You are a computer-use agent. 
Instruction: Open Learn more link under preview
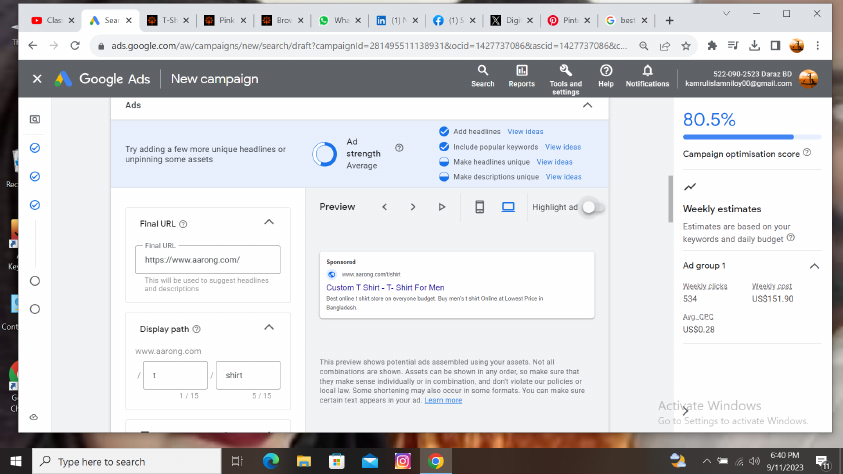443,400
